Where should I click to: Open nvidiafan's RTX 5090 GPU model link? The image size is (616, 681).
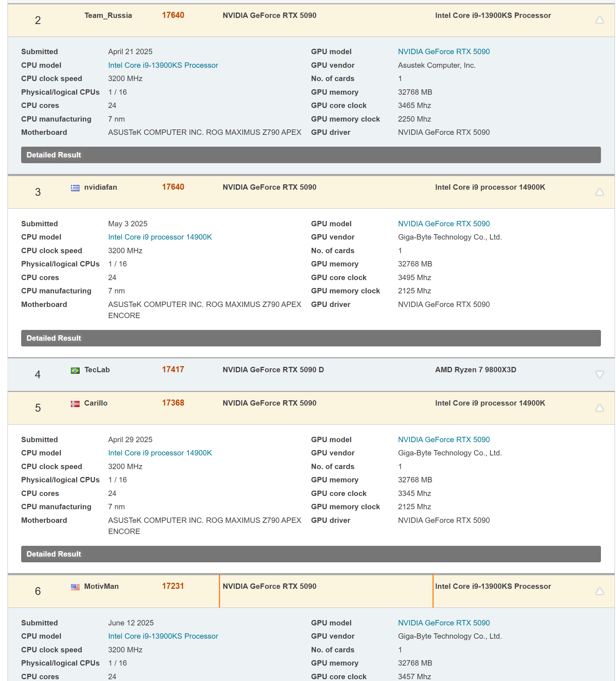444,224
